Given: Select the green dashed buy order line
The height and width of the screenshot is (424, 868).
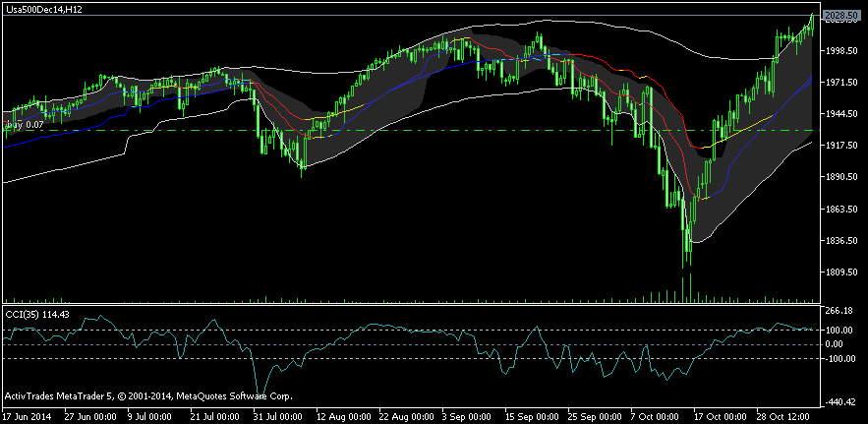Looking at the screenshot, I should (x=410, y=130).
